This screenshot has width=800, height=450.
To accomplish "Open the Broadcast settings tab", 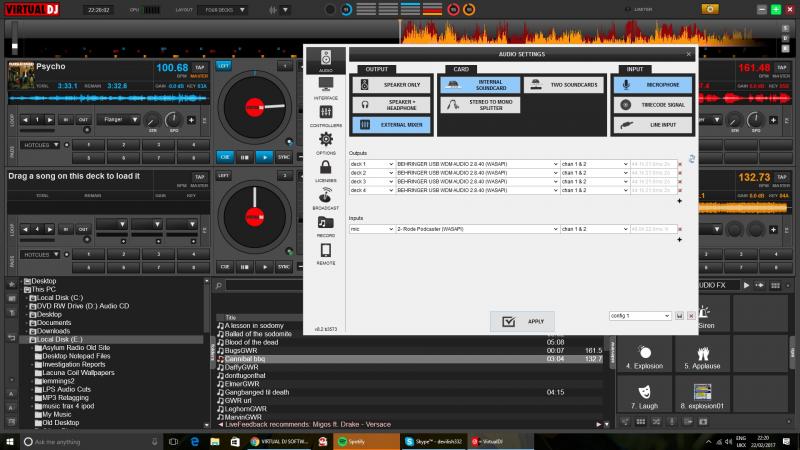I will [x=326, y=198].
